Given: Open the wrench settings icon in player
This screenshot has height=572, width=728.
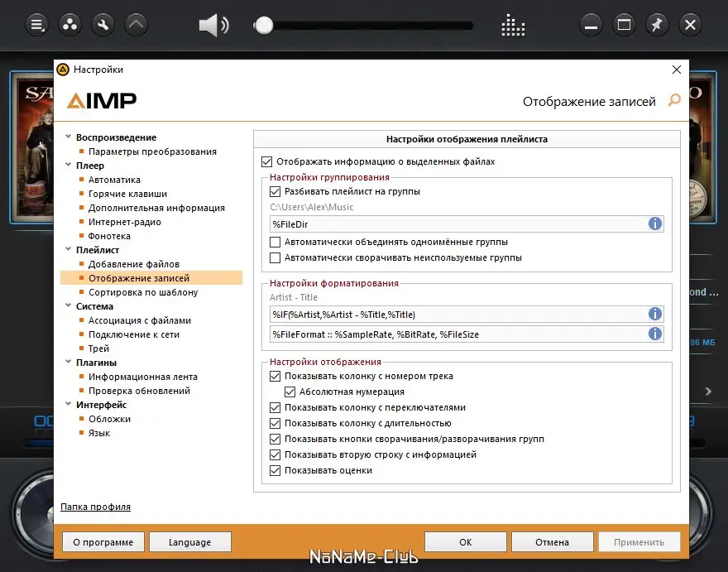Looking at the screenshot, I should 103,25.
